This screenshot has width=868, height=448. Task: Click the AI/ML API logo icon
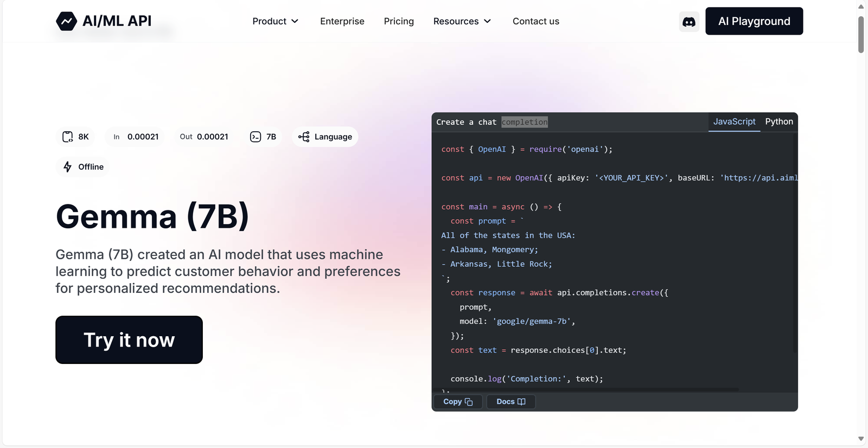point(66,21)
